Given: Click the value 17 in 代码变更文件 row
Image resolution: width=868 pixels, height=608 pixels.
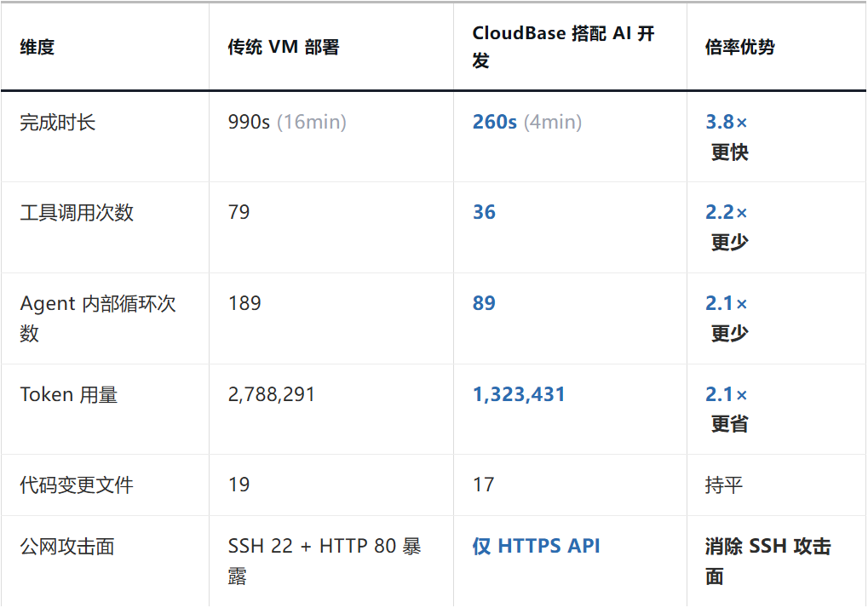Looking at the screenshot, I should (x=483, y=485).
